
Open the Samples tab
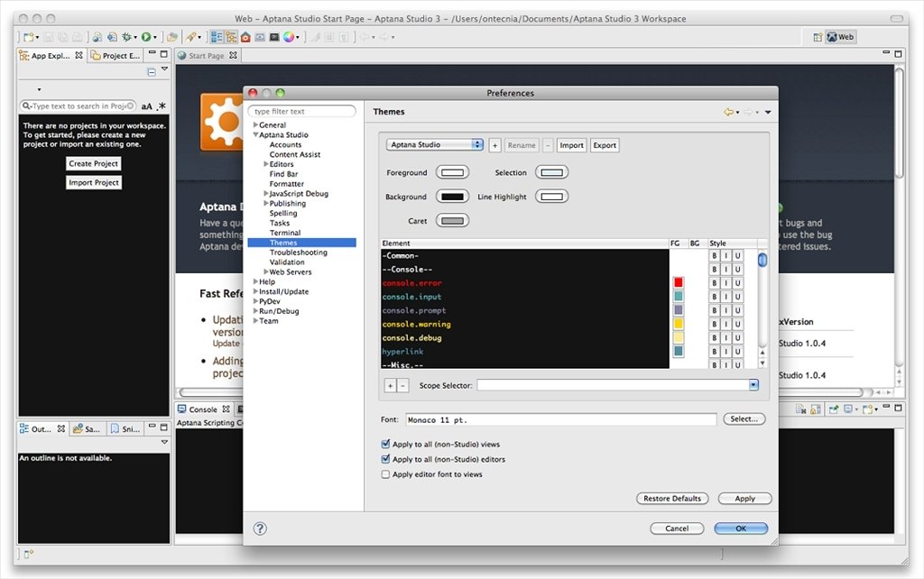(87, 428)
